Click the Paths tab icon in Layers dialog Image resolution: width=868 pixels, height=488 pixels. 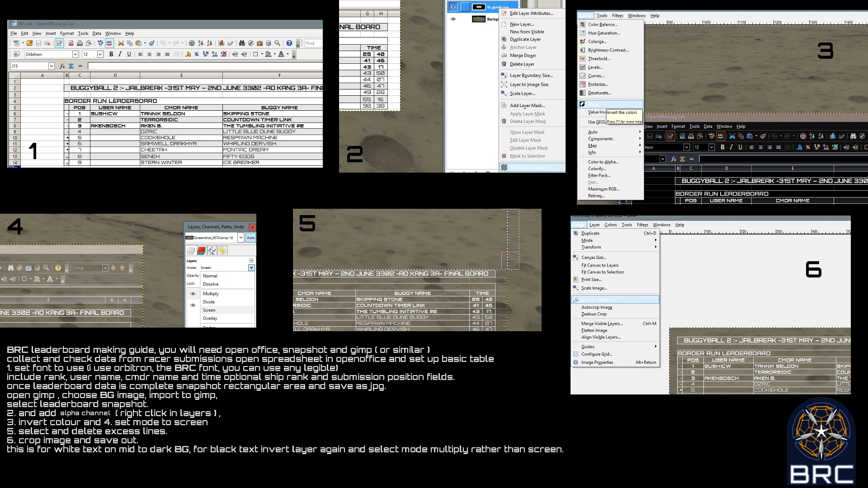[212, 251]
